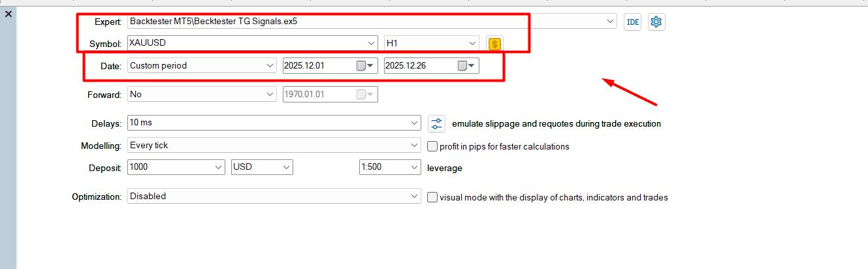Open the USD currency dropdown
The width and height of the screenshot is (868, 269).
[286, 167]
